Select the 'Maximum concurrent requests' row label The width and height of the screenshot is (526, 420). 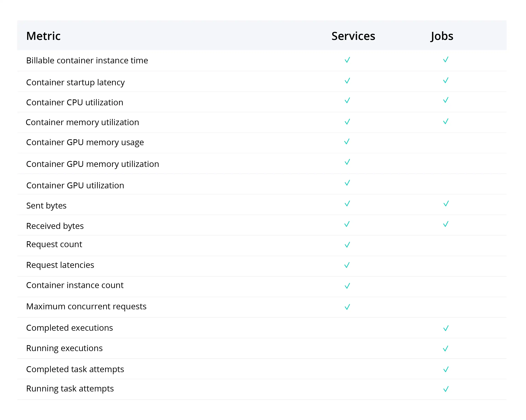(x=86, y=307)
